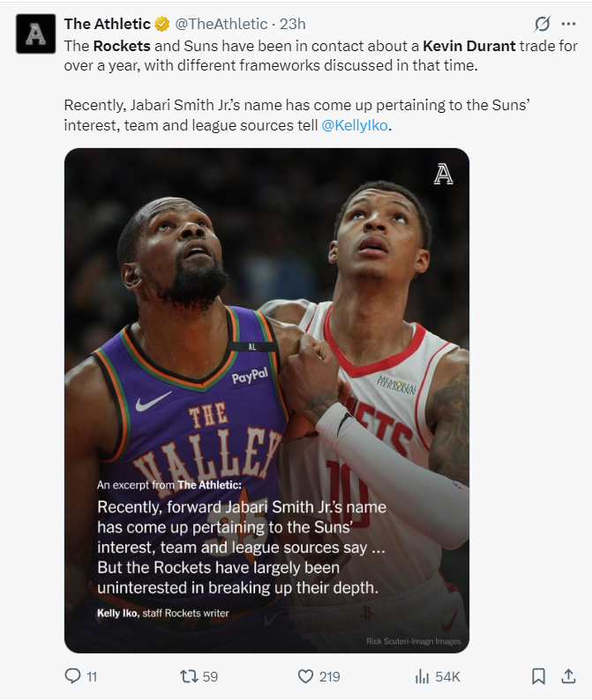Image resolution: width=592 pixels, height=700 pixels.
Task: Click the @TheAthletic handle
Action: 221,24
